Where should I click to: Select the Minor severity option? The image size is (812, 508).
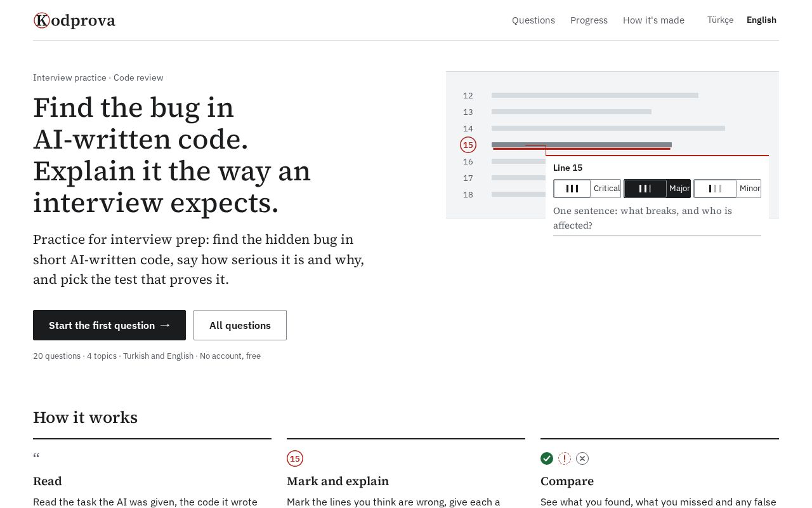coord(727,189)
